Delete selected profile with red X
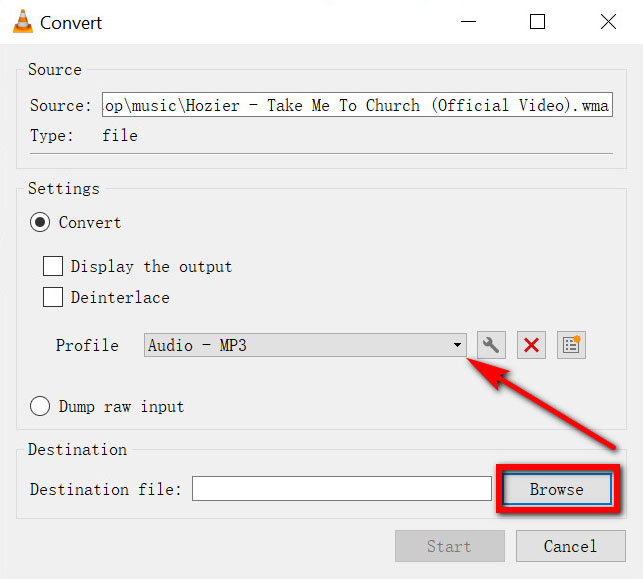Screen dimensions: 643x579 pyautogui.click(x=531, y=345)
